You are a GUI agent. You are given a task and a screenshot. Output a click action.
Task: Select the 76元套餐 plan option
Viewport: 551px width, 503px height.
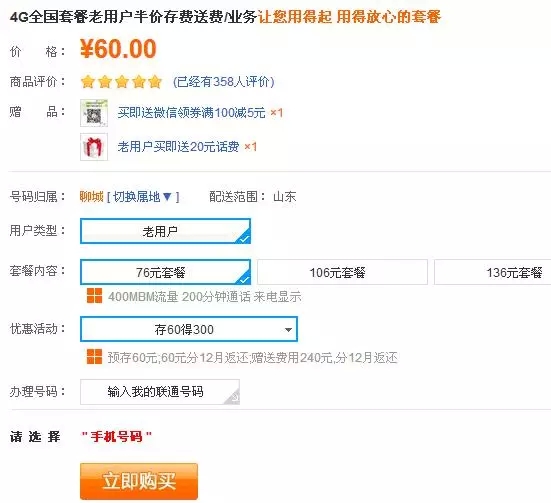[166, 272]
